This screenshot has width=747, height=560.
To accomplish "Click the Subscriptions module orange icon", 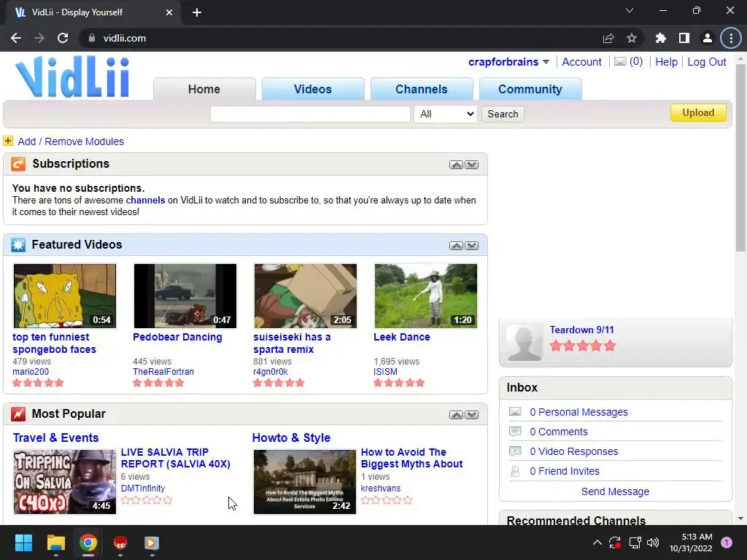I will point(18,164).
